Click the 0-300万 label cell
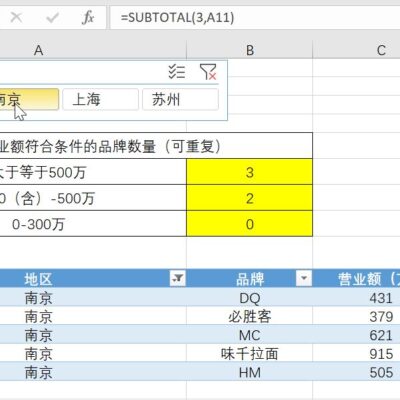 point(93,224)
